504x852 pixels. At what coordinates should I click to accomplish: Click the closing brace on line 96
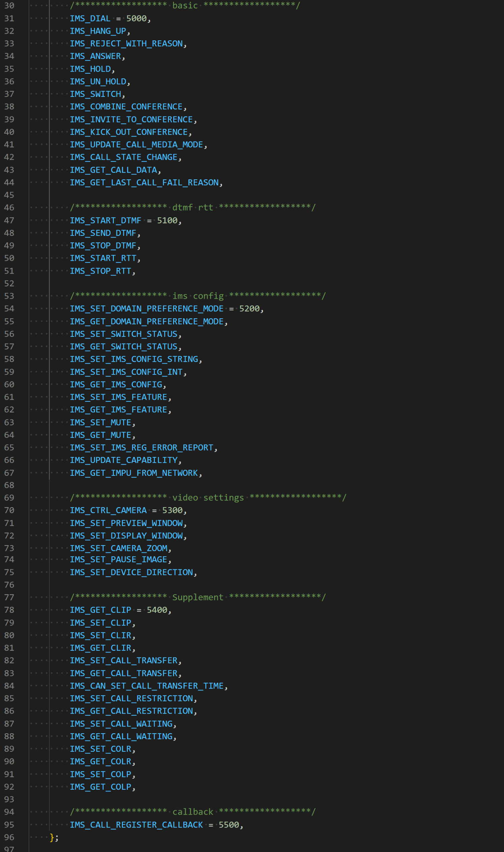pos(52,838)
